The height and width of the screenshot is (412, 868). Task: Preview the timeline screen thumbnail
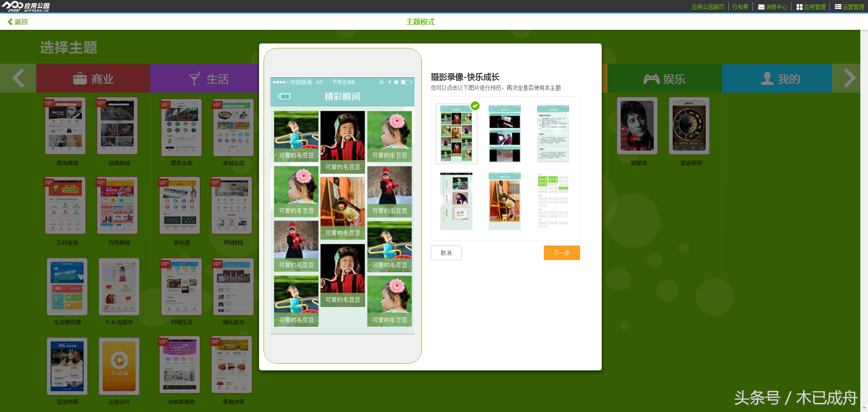[x=457, y=201]
